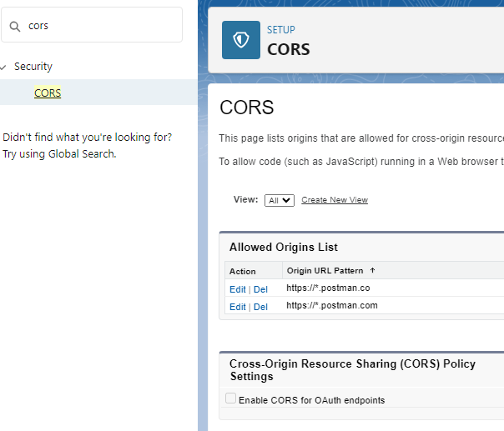
Task: Collapse the Security section in the sidebar
Action: [x=3, y=67]
